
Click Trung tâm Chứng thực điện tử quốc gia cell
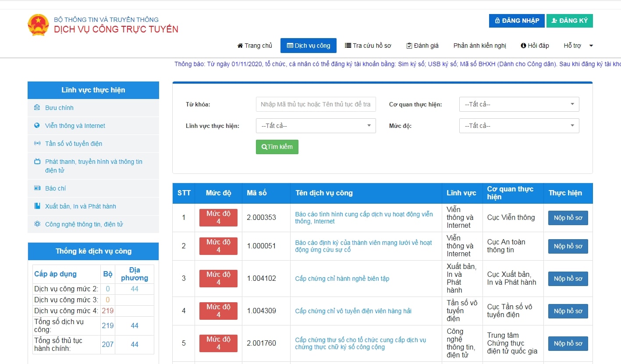point(512,343)
